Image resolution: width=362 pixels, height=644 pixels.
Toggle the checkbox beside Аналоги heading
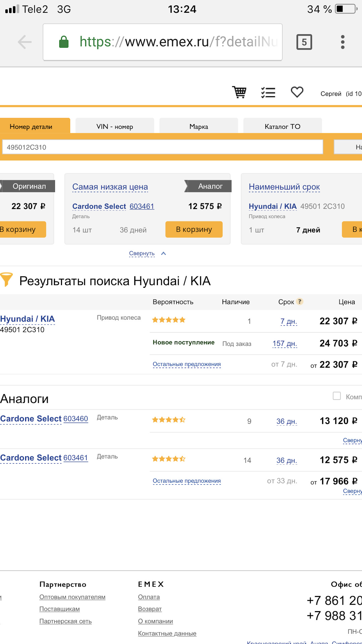click(x=337, y=396)
